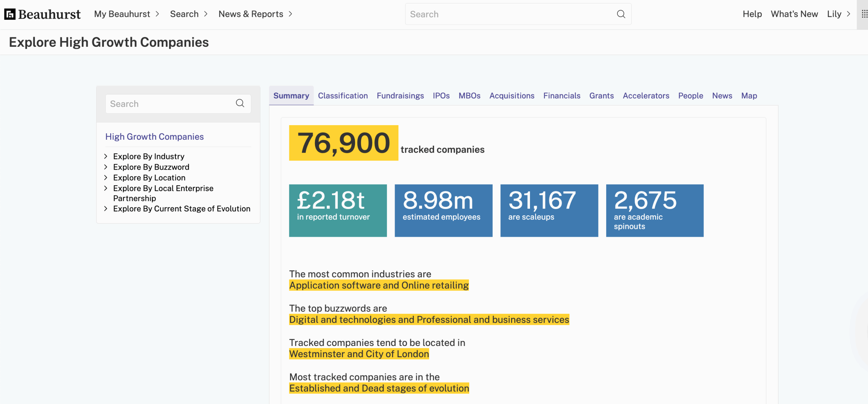Click the Beauhurst logo icon

coord(10,14)
